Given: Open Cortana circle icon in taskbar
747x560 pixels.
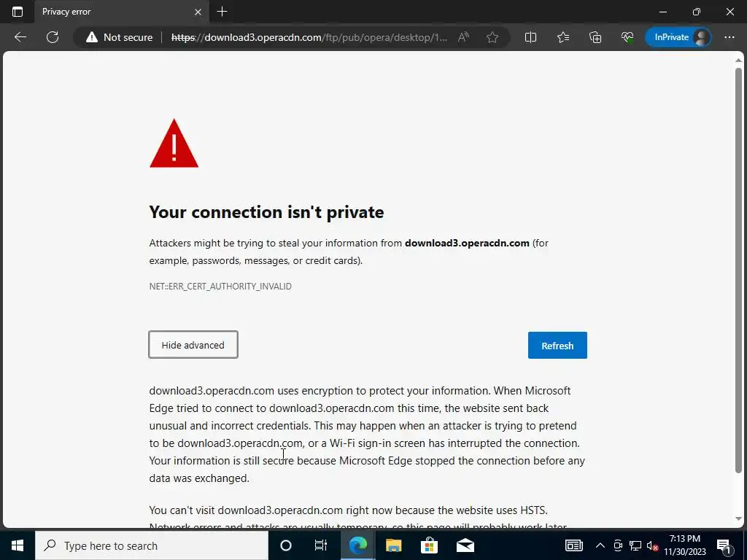Looking at the screenshot, I should click(x=286, y=545).
